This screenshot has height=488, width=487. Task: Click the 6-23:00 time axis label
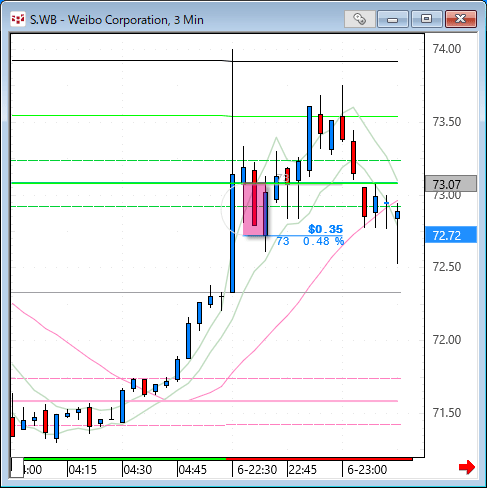pyautogui.click(x=367, y=470)
